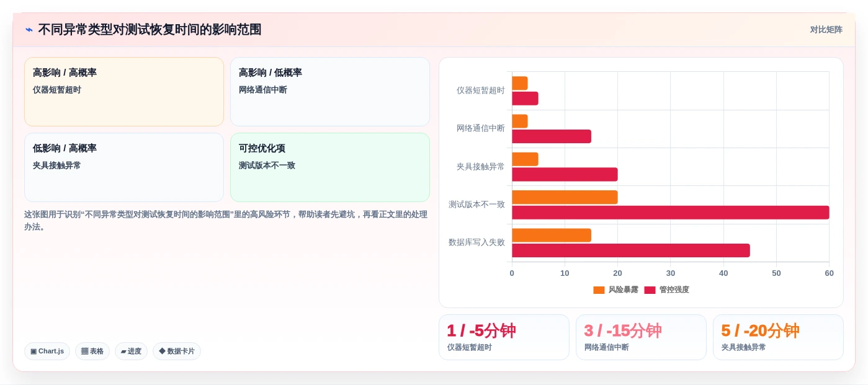Toggle the 管控强度 legend red swatch
This screenshot has height=385, width=868.
(x=650, y=290)
